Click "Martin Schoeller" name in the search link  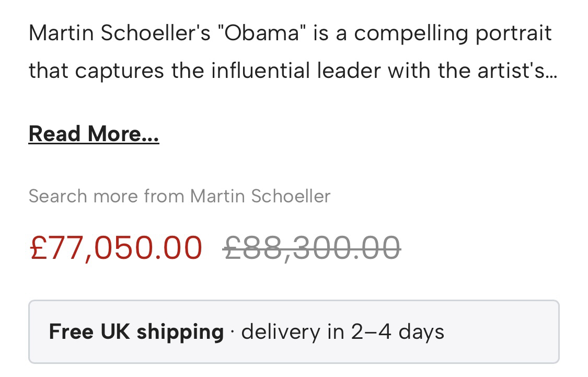pos(260,196)
